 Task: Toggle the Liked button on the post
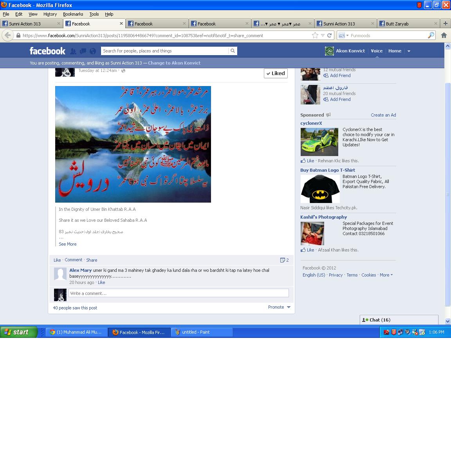pos(276,74)
